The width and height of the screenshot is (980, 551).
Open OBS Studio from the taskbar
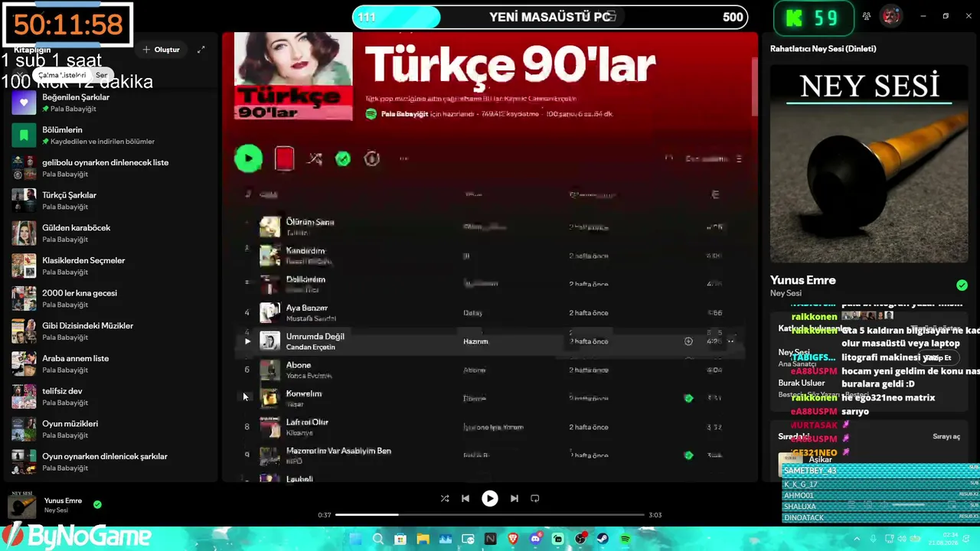[x=580, y=540]
